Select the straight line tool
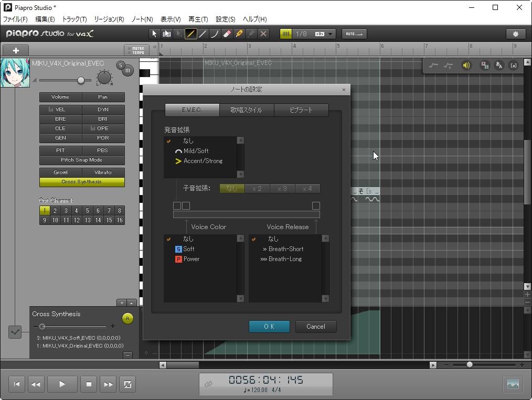Image resolution: width=532 pixels, height=400 pixels. click(203, 34)
